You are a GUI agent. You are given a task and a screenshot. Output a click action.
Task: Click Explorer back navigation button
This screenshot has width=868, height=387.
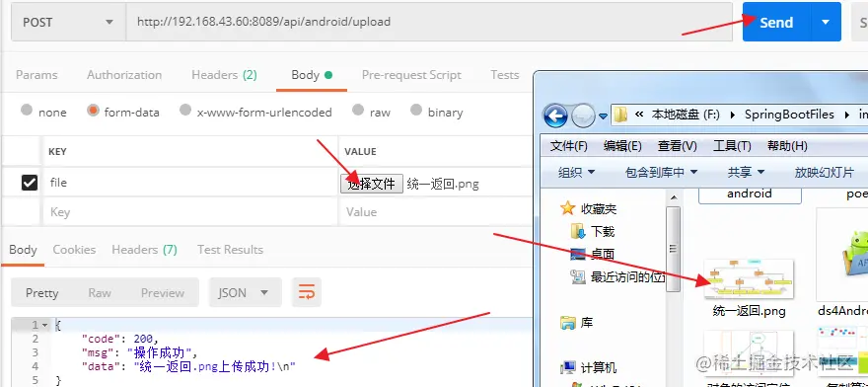point(555,116)
